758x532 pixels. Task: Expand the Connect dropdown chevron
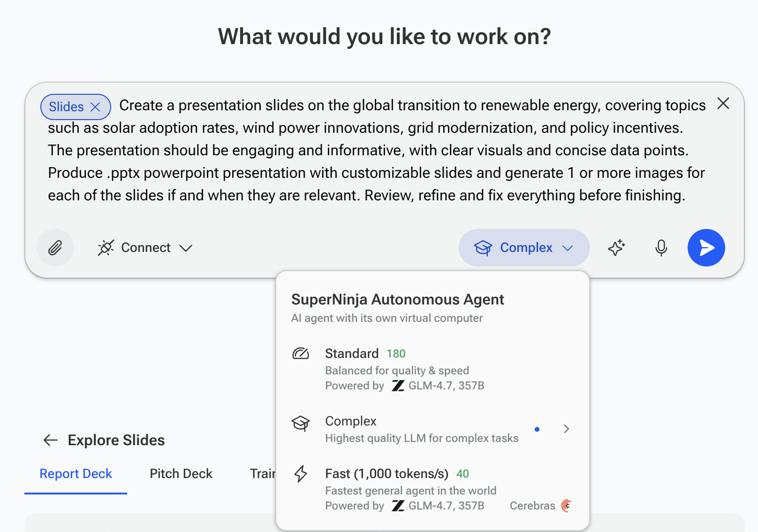coord(186,248)
